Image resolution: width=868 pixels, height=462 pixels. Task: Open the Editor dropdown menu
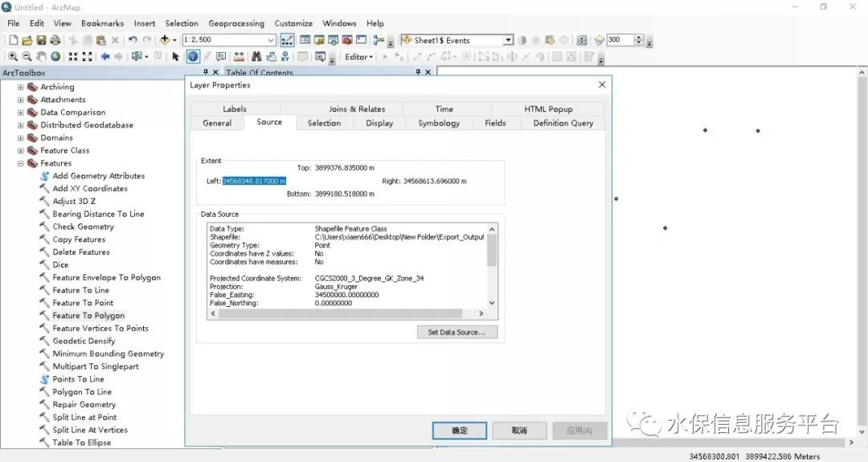point(358,56)
